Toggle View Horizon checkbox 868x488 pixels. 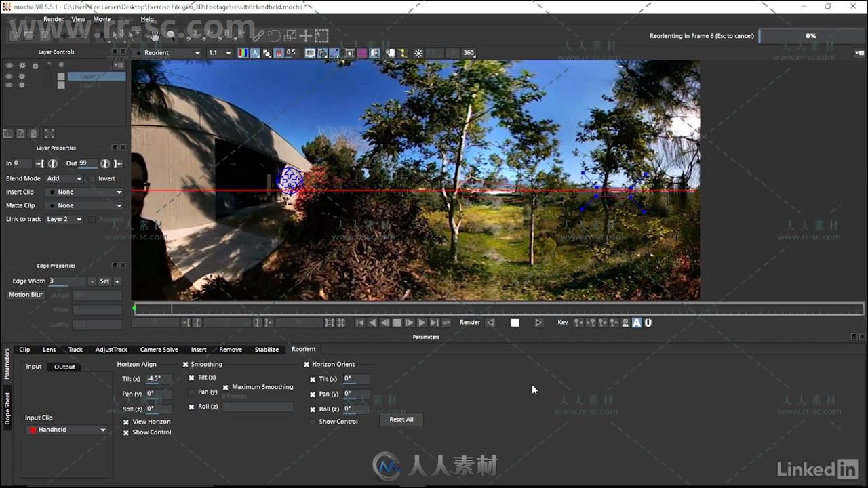126,422
